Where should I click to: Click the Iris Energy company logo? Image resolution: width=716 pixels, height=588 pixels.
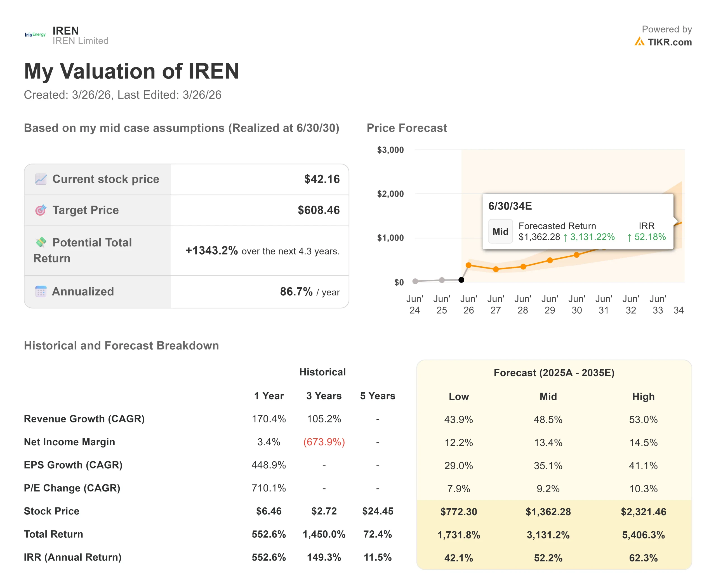[x=35, y=35]
